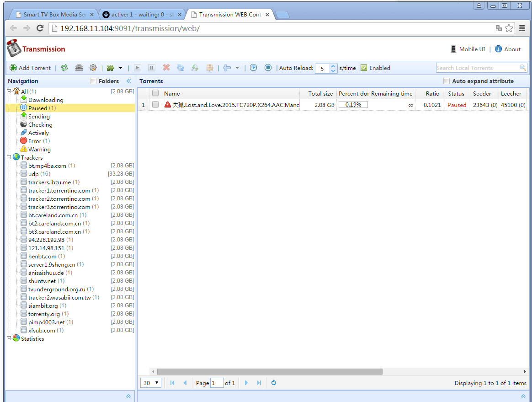The image size is (532, 402).
Task: Collapse the All tree node
Action: click(9, 91)
